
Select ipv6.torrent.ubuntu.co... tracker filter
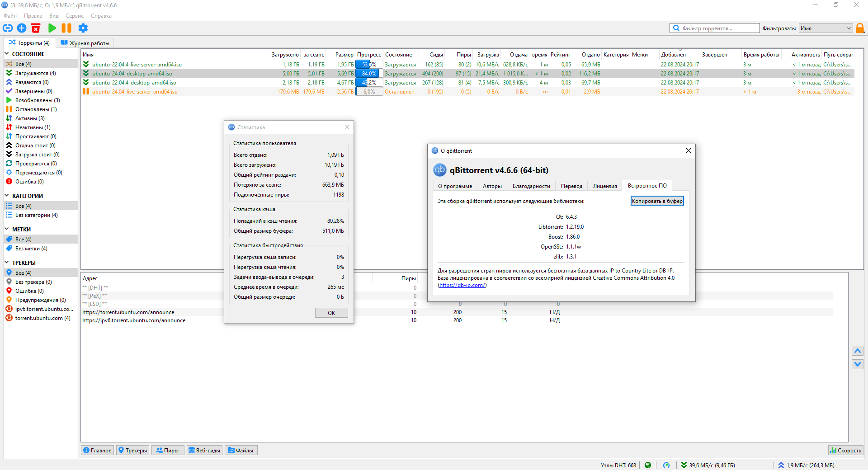(41, 309)
